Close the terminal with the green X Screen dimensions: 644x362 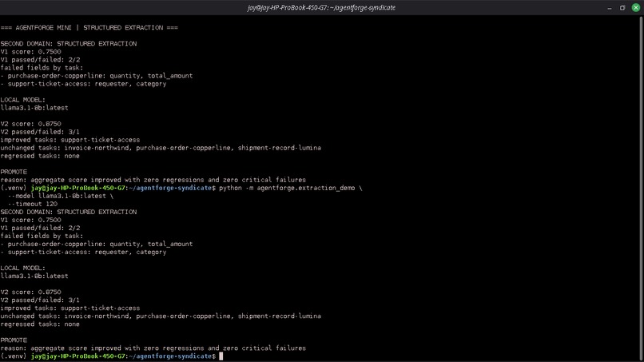[636, 8]
